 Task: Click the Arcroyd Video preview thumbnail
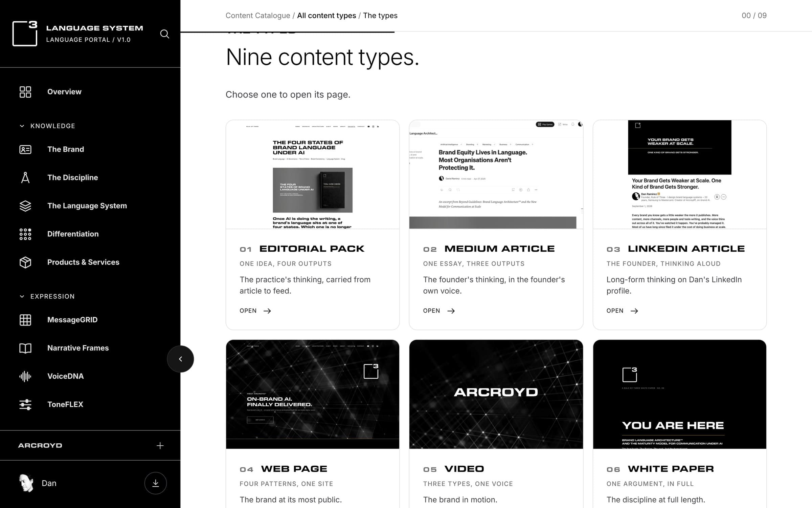point(496,395)
